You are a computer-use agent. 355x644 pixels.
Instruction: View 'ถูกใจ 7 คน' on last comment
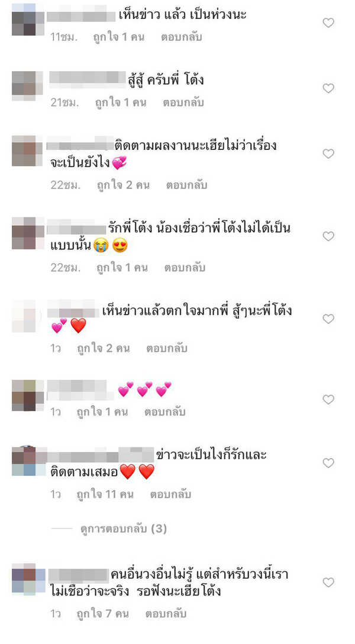click(x=103, y=614)
